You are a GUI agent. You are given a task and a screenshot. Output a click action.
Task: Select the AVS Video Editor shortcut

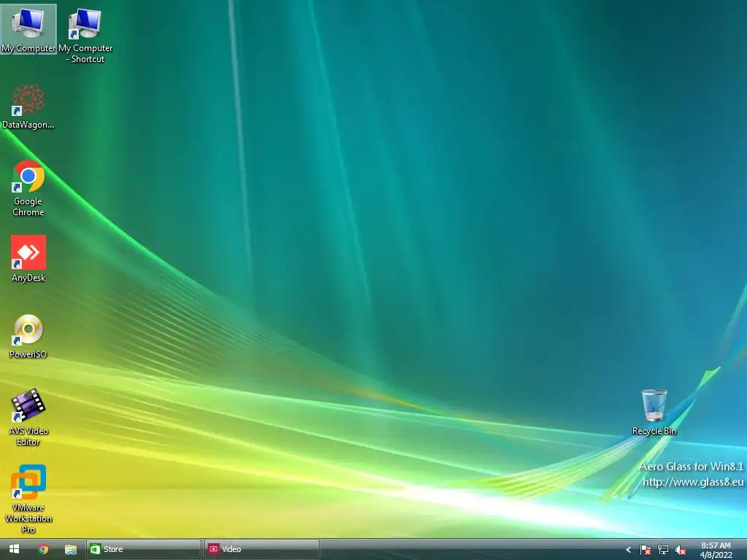click(28, 417)
